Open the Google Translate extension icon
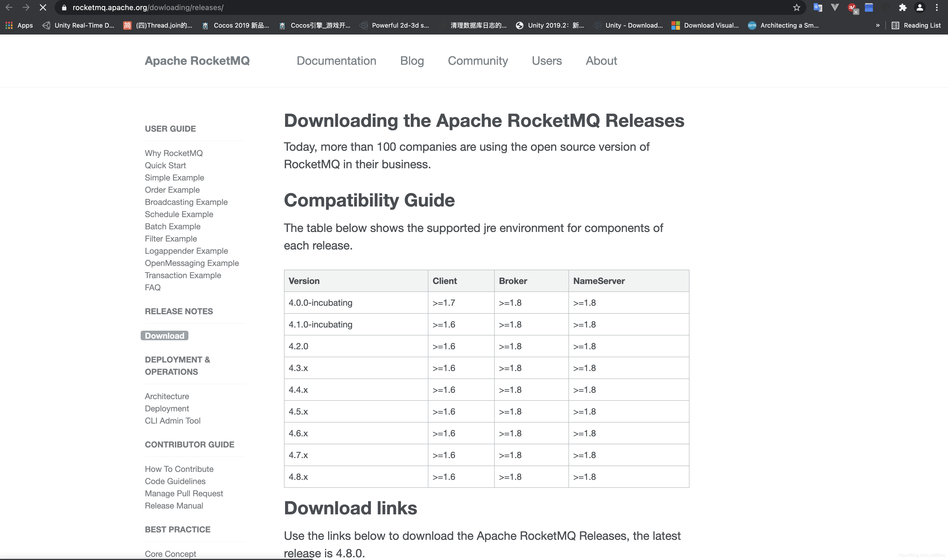 (x=818, y=7)
